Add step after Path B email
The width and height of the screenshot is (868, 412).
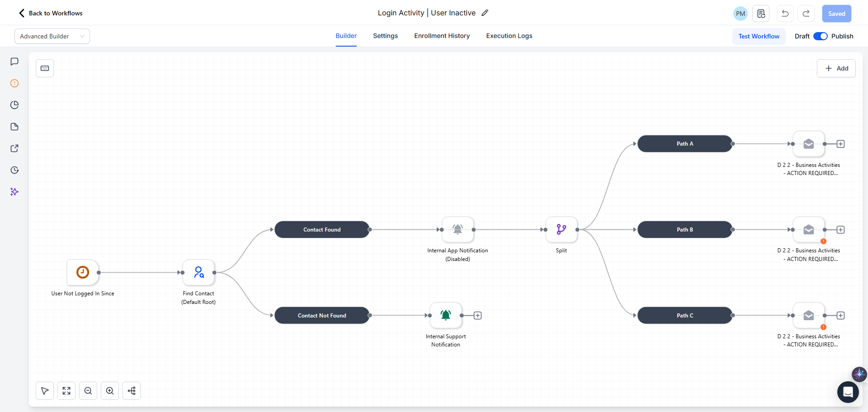point(840,230)
